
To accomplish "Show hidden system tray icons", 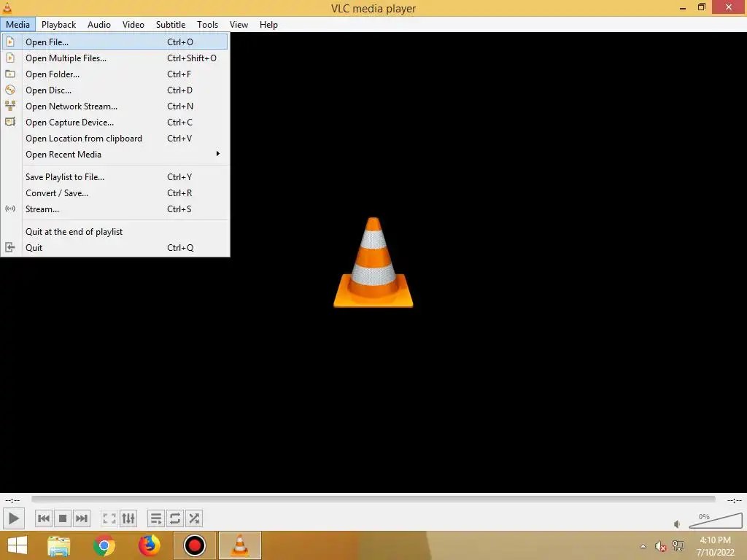I will click(x=643, y=546).
